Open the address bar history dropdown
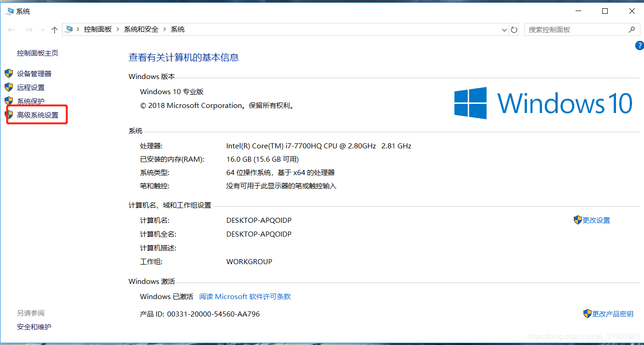 click(504, 30)
